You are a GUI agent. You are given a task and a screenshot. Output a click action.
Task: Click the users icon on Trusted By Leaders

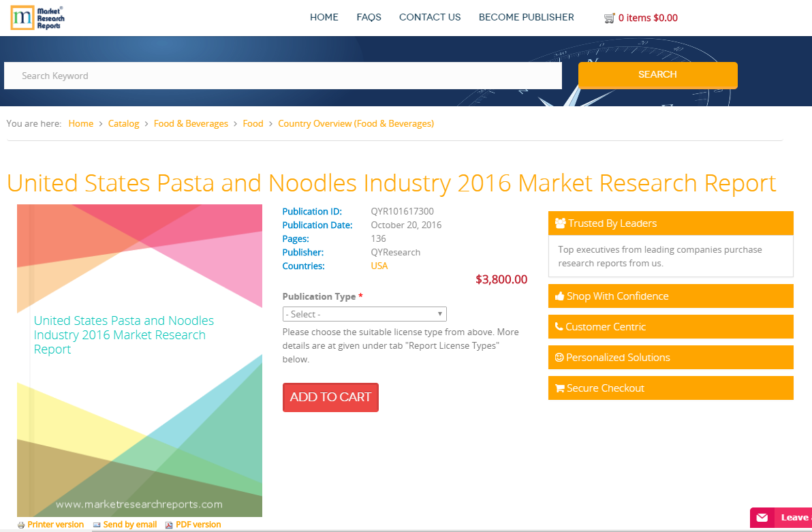(x=560, y=223)
